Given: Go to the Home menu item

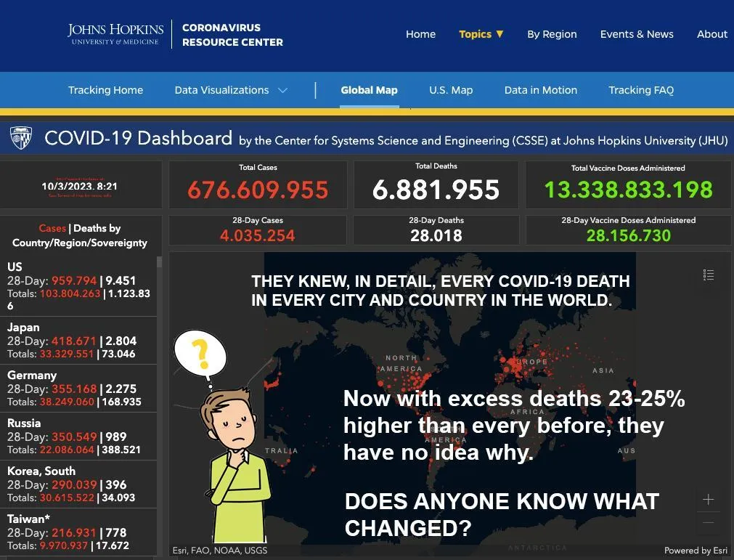Looking at the screenshot, I should click(x=420, y=34).
